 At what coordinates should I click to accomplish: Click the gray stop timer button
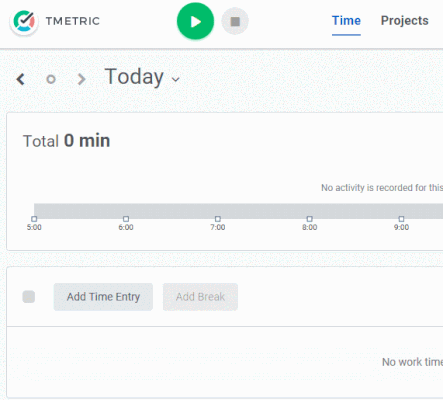coord(235,21)
